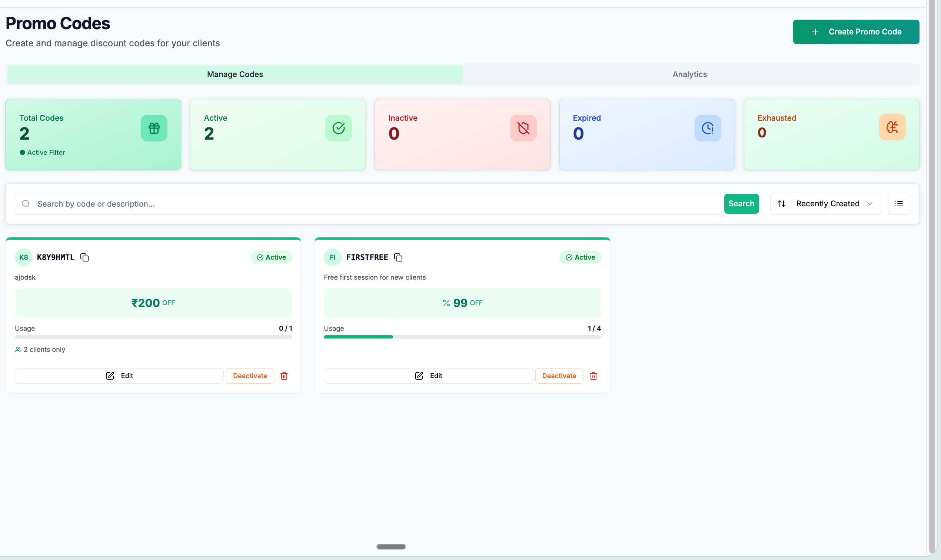Image resolution: width=941 pixels, height=560 pixels.
Task: Click the shield-off icon in Inactive card
Action: 523,128
